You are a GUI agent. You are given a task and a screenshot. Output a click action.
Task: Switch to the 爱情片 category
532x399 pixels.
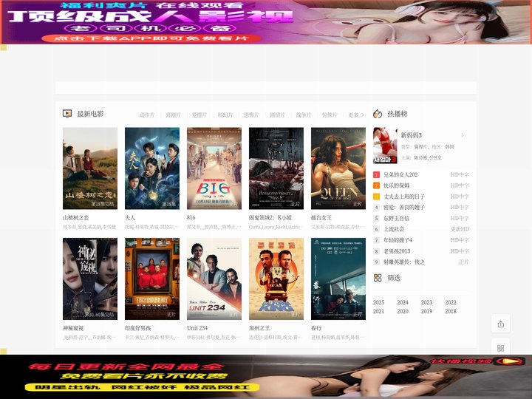[199, 115]
